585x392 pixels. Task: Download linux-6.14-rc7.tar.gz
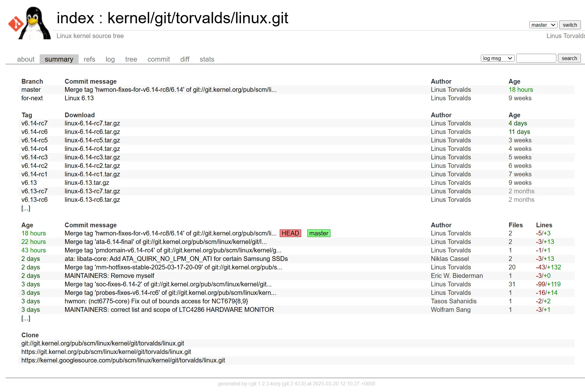pos(92,123)
